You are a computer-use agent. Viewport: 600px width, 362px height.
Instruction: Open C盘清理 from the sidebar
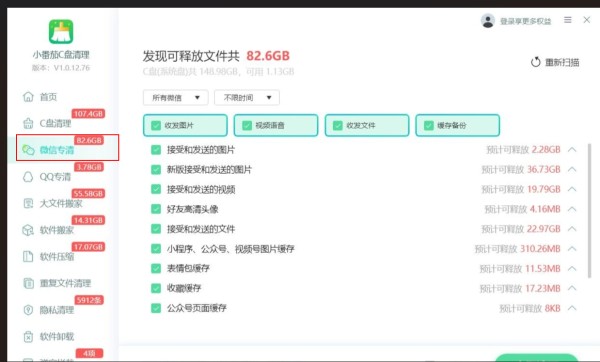click(x=55, y=123)
